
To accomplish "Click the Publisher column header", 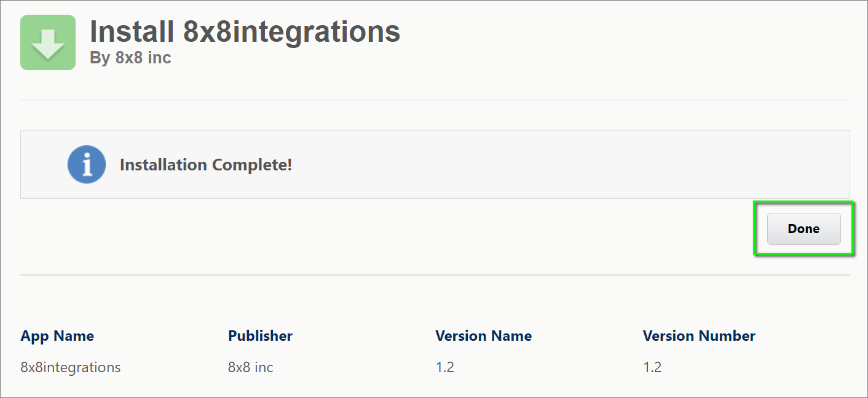I will tap(260, 336).
